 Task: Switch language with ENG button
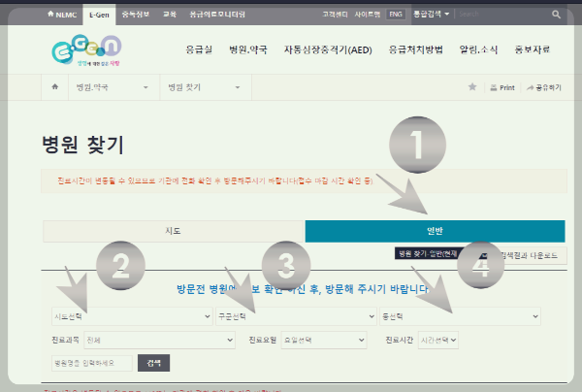click(396, 15)
